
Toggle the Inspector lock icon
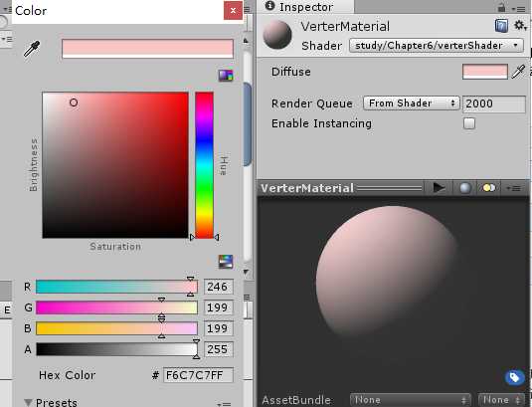tap(501, 7)
